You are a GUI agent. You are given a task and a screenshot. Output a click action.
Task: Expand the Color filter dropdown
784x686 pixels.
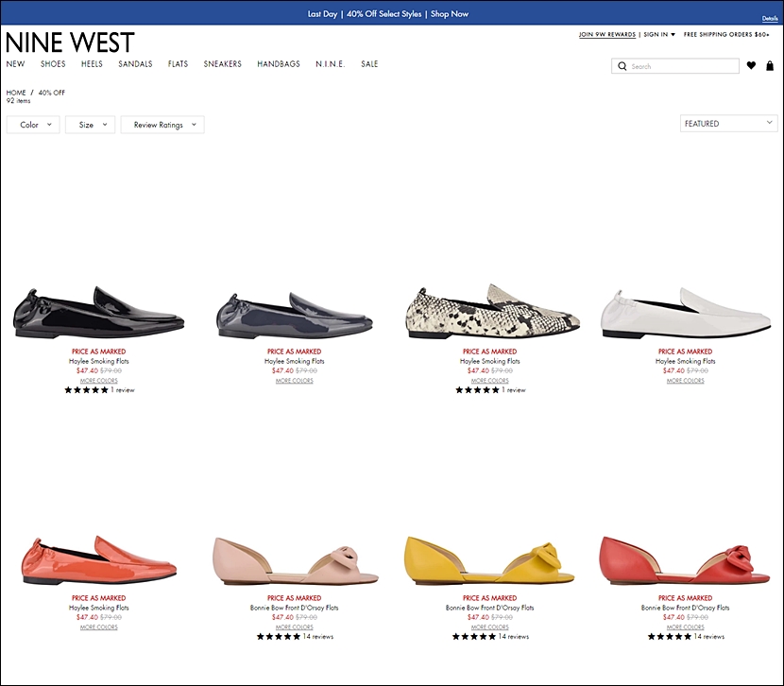coord(33,125)
